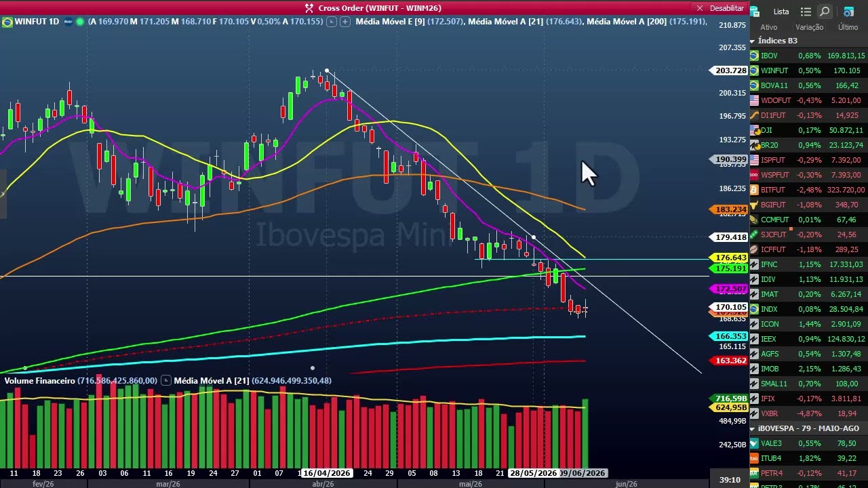Select the 203.728 price label on the axis
This screenshot has height=488, width=868.
pos(728,70)
